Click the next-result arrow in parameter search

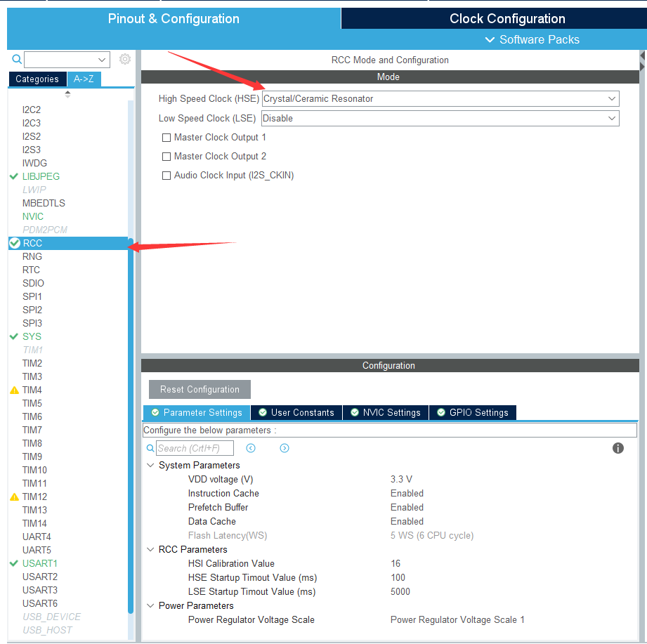point(285,447)
